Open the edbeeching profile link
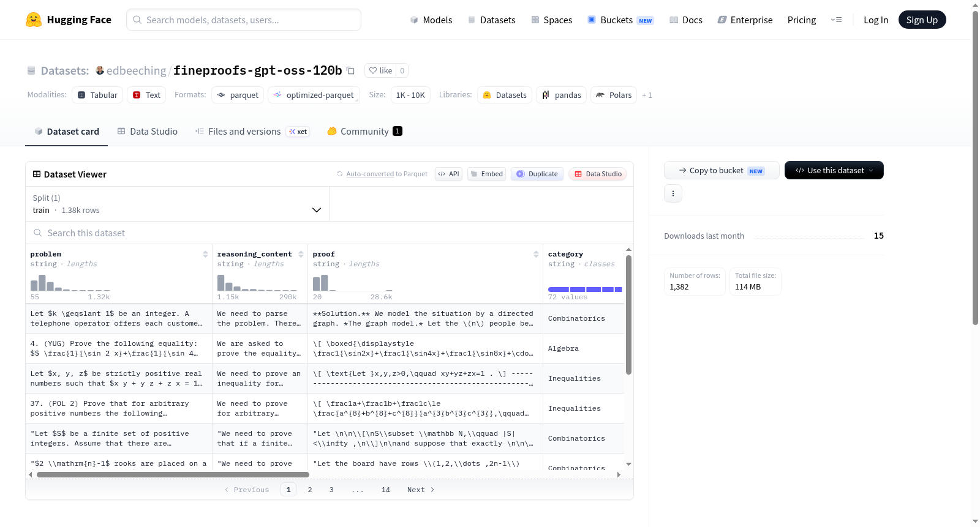This screenshot has height=527, width=980. pos(136,70)
